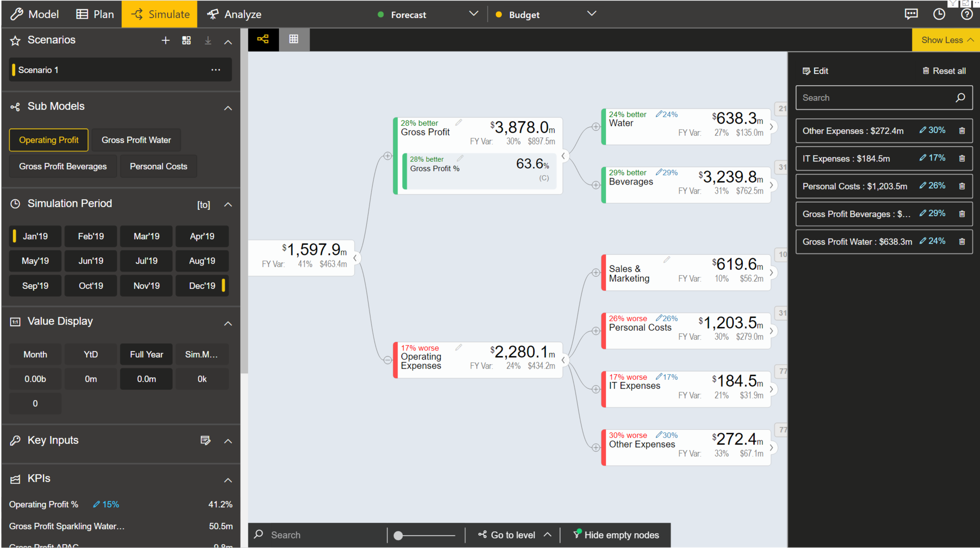The height and width of the screenshot is (548, 980).
Task: Open the scenario compare grid icon
Action: click(x=186, y=40)
